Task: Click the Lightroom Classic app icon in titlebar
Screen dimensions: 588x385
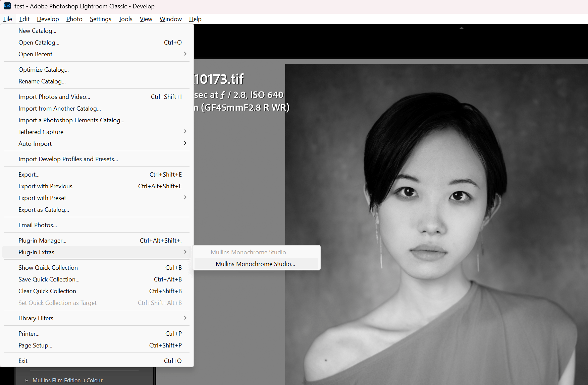Action: (7, 6)
